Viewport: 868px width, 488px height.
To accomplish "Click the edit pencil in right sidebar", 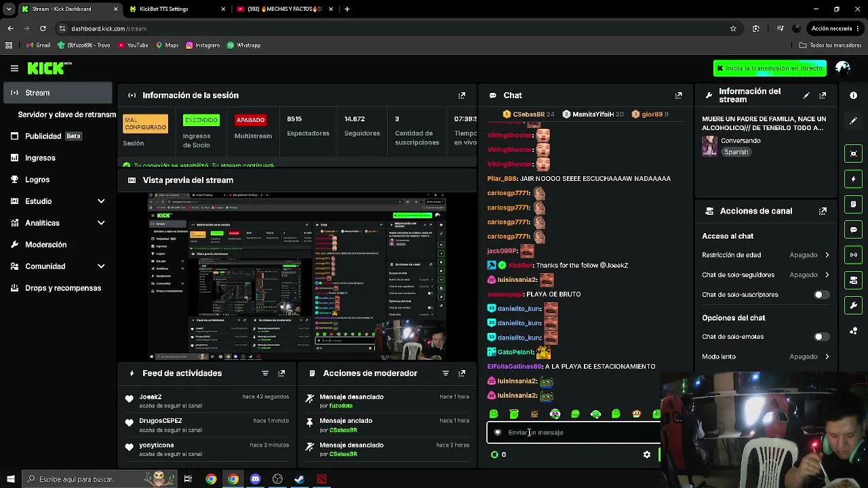I will [854, 121].
